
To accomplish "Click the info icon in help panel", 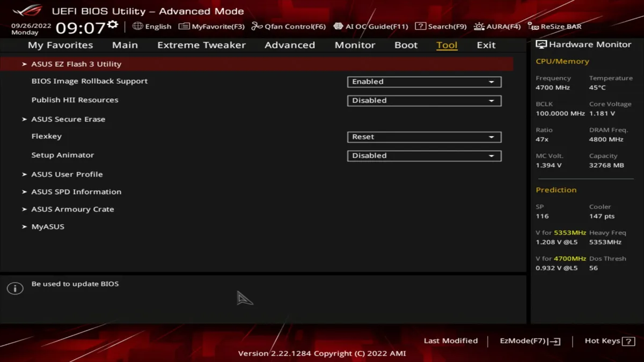I will pyautogui.click(x=15, y=289).
